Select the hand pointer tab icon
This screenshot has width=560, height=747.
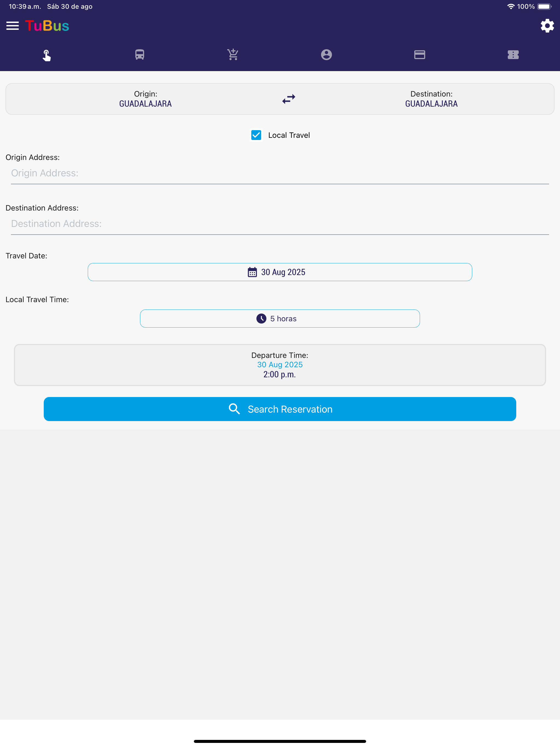[x=46, y=55]
